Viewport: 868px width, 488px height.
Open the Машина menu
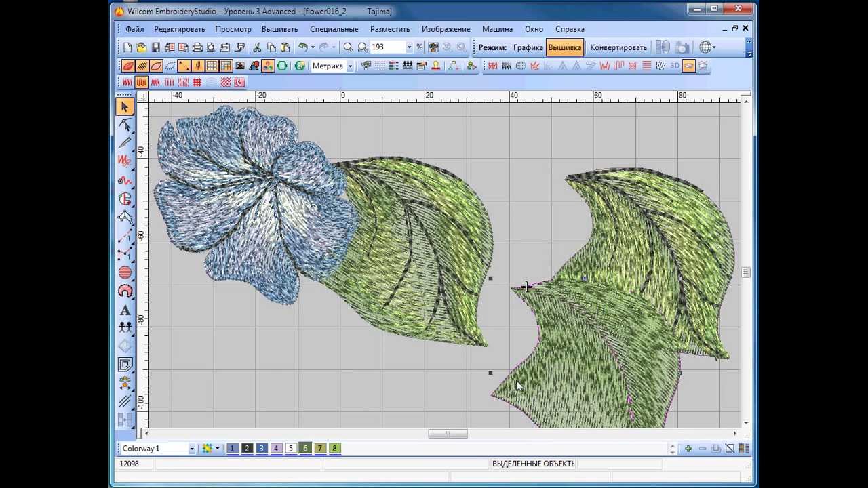pos(497,29)
